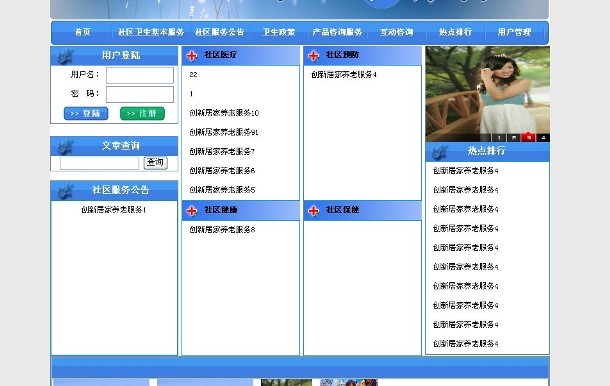Select slide 4 indicator in slideshow
The image size is (610, 386).
click(543, 137)
